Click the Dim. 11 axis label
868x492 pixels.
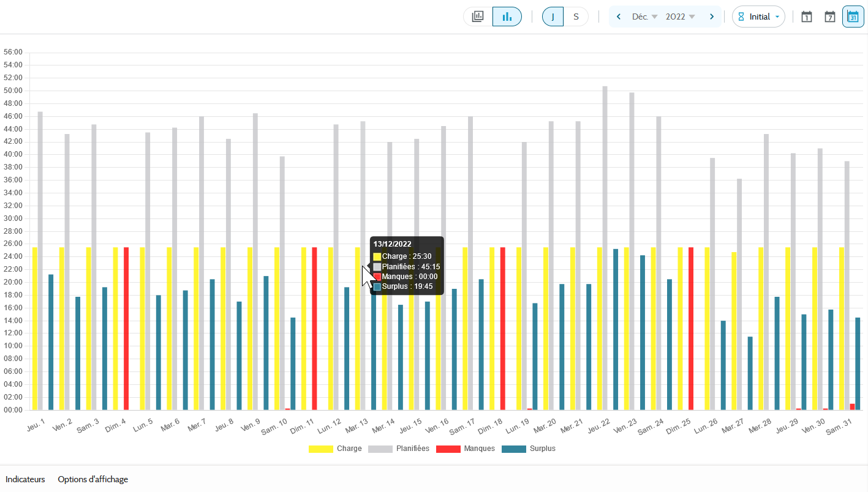pyautogui.click(x=303, y=425)
